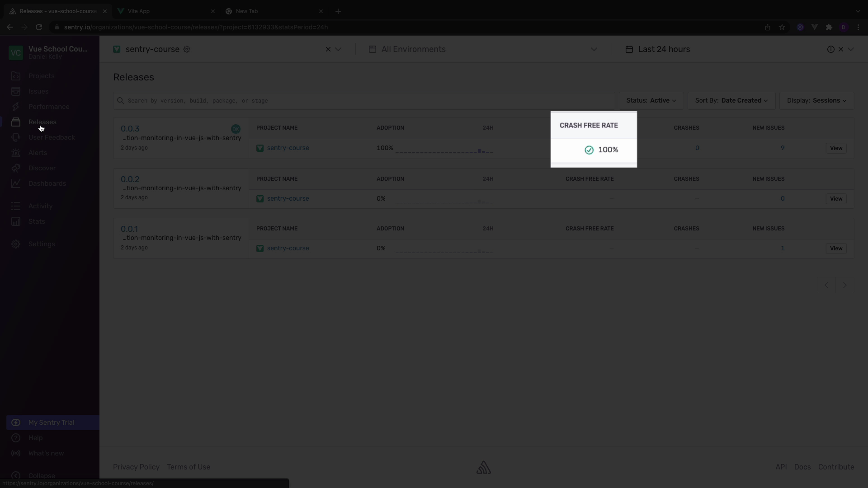Click the project settings gear next to sentry-course
Viewport: 868px width, 488px height.
click(x=187, y=49)
